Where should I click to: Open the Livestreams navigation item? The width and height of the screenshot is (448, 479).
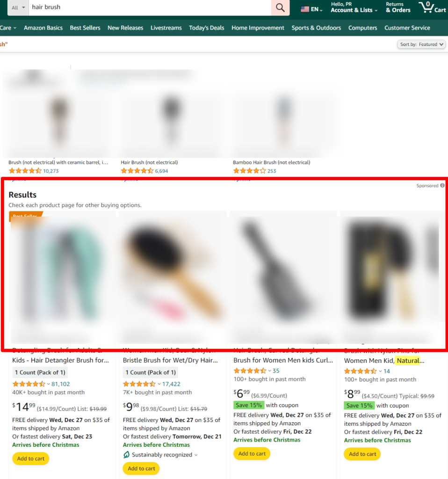166,28
